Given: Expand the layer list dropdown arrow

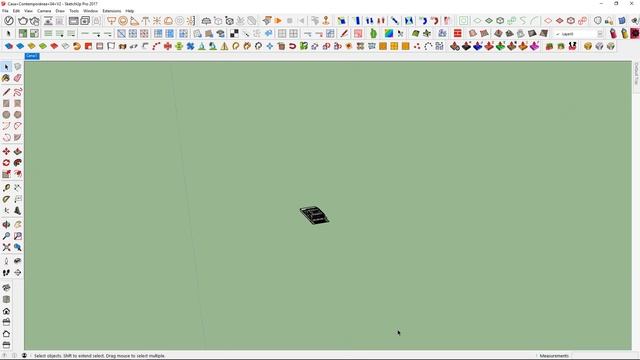Looking at the screenshot, I should (x=600, y=34).
